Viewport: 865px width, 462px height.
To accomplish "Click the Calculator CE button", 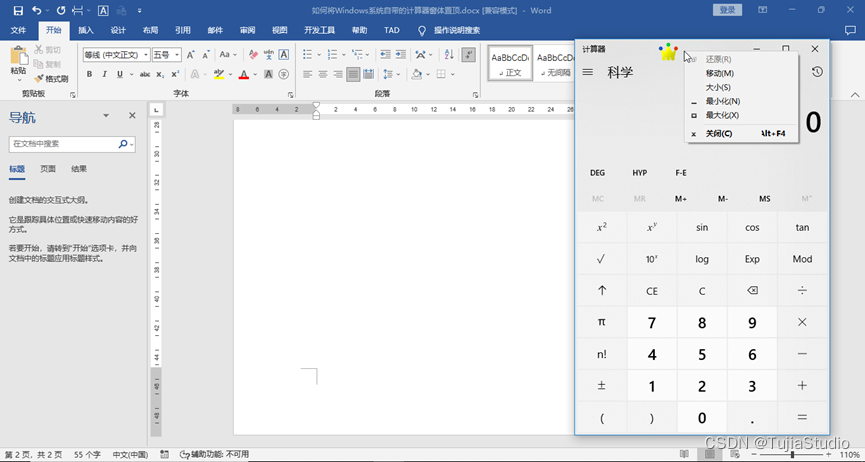I will coord(652,290).
